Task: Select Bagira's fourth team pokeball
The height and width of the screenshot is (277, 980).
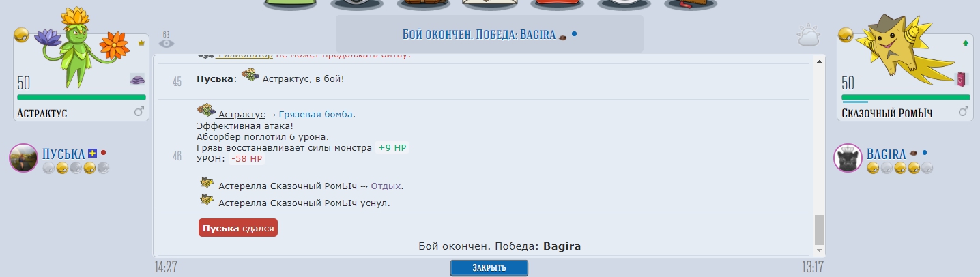Action: 914,168
